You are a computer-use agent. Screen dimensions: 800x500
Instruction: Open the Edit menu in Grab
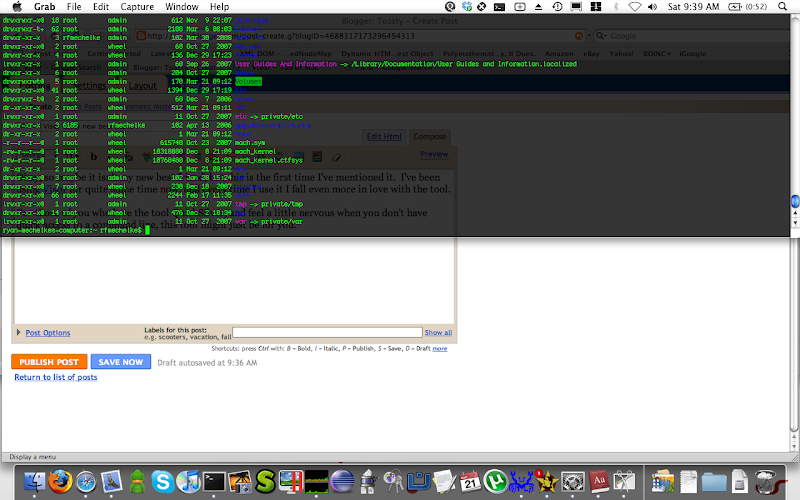point(101,7)
